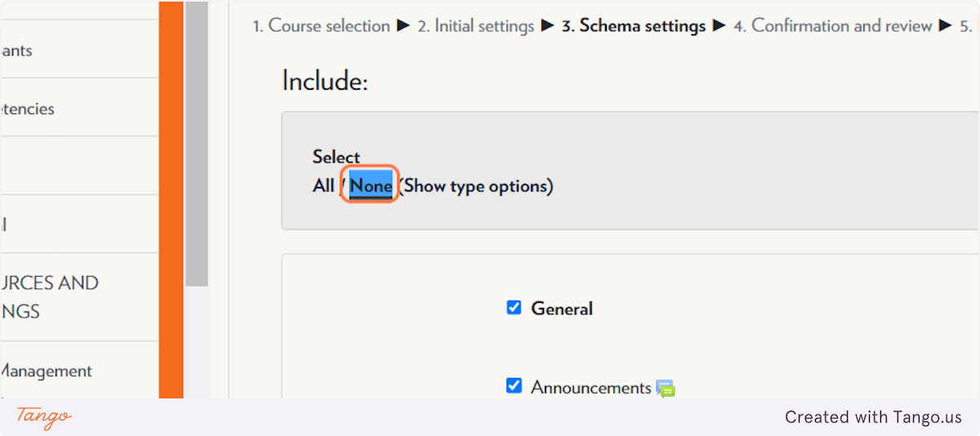Click the arrow after Course selection
980x436 pixels.
[x=403, y=25]
